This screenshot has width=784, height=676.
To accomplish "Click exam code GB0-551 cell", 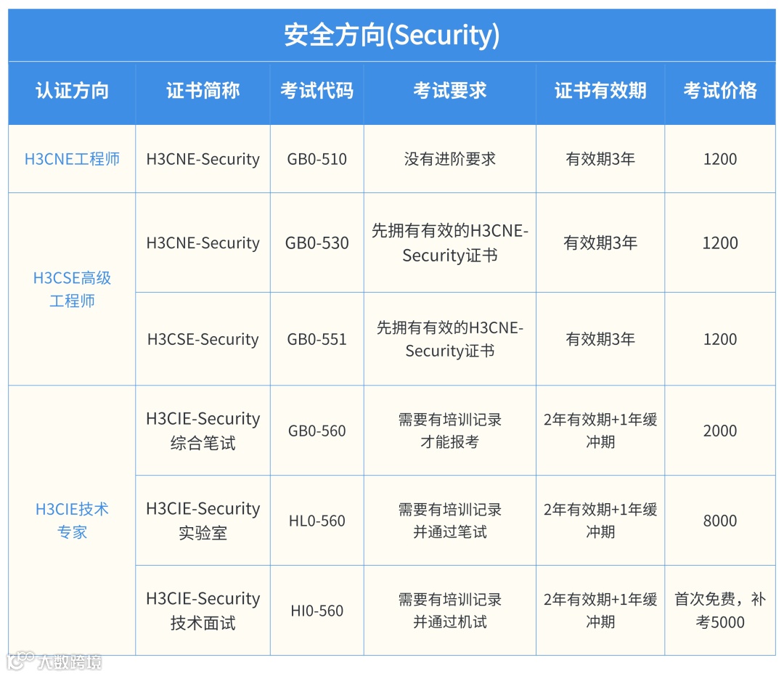I will pos(317,339).
